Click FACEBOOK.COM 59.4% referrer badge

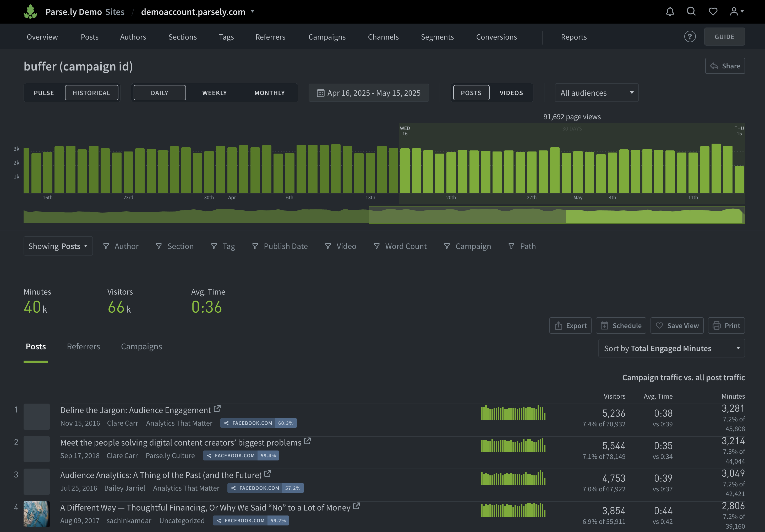coord(241,455)
